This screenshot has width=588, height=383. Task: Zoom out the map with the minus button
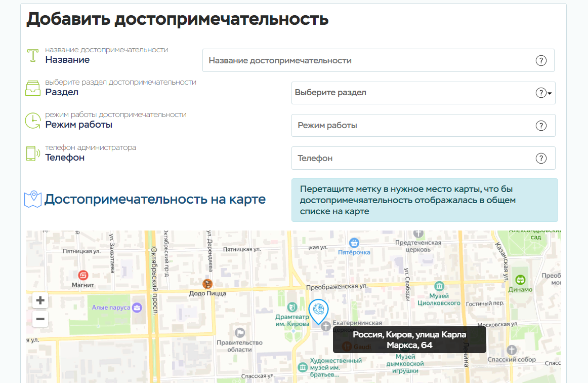[x=40, y=319]
